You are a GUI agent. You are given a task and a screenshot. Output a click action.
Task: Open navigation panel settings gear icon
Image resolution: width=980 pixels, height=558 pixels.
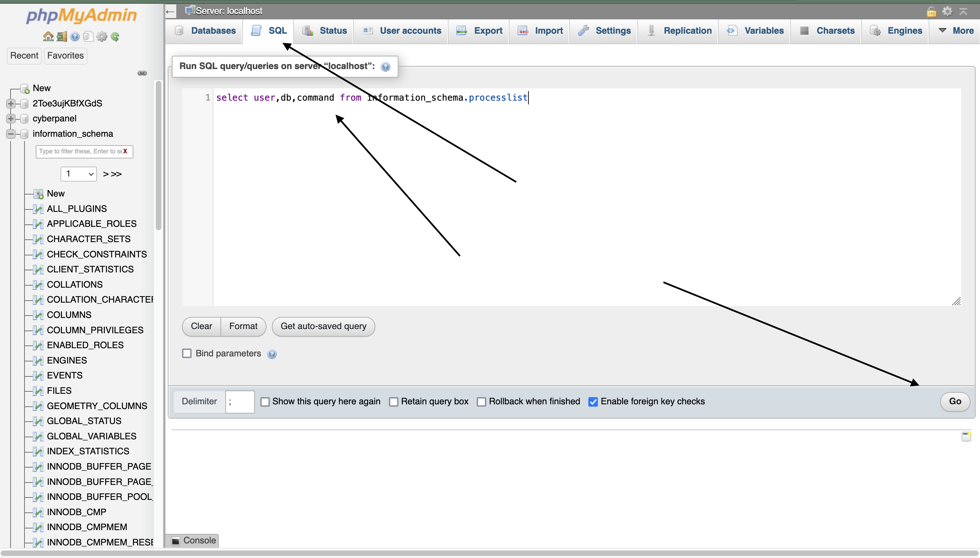pos(102,37)
